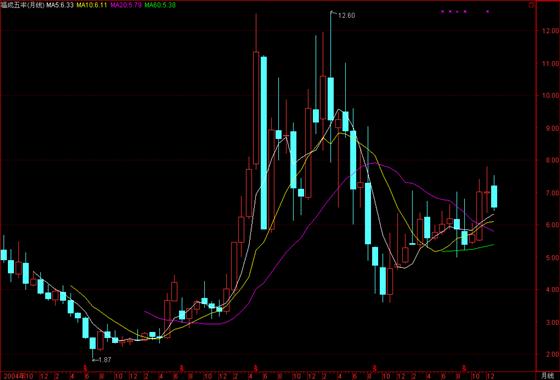The image size is (560, 380).
Task: Click the stock name title in the header
Action: [x=22, y=5]
